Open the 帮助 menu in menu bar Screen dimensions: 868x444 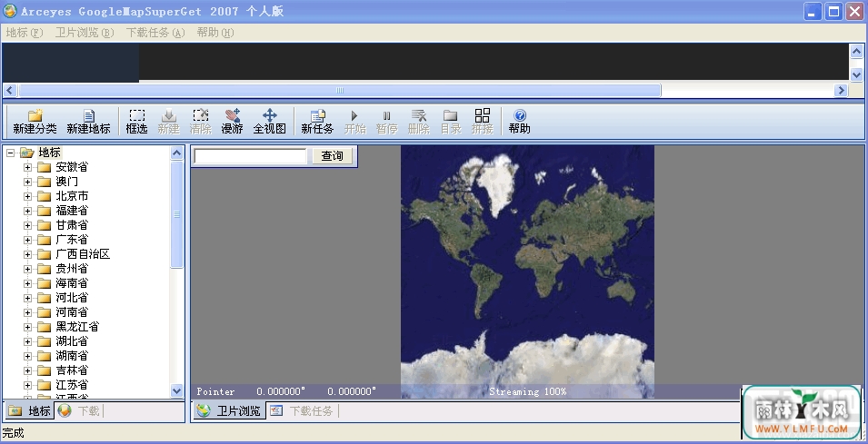tap(215, 33)
